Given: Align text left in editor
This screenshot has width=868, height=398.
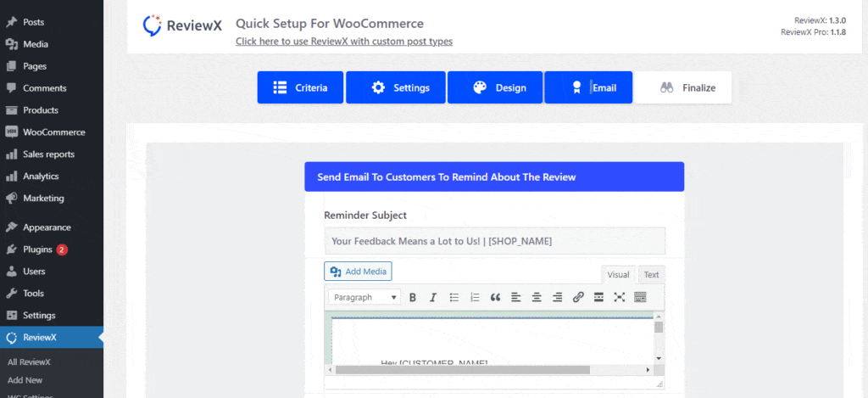Looking at the screenshot, I should coord(516,298).
